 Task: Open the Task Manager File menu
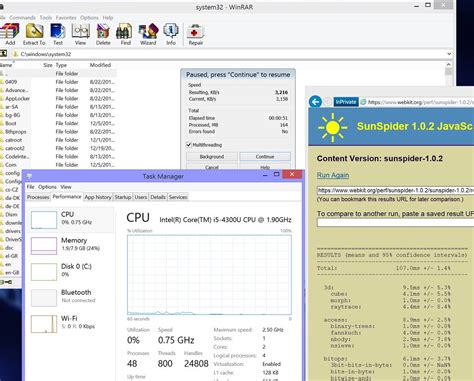point(30,187)
